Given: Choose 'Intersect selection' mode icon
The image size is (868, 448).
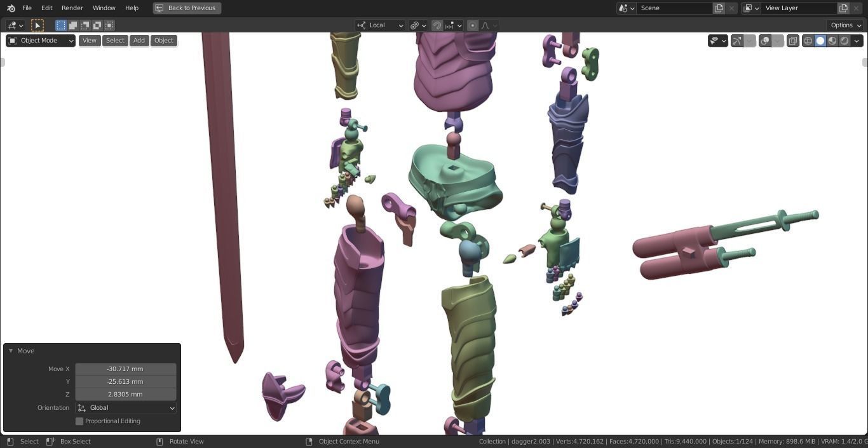Looking at the screenshot, I should point(109,25).
